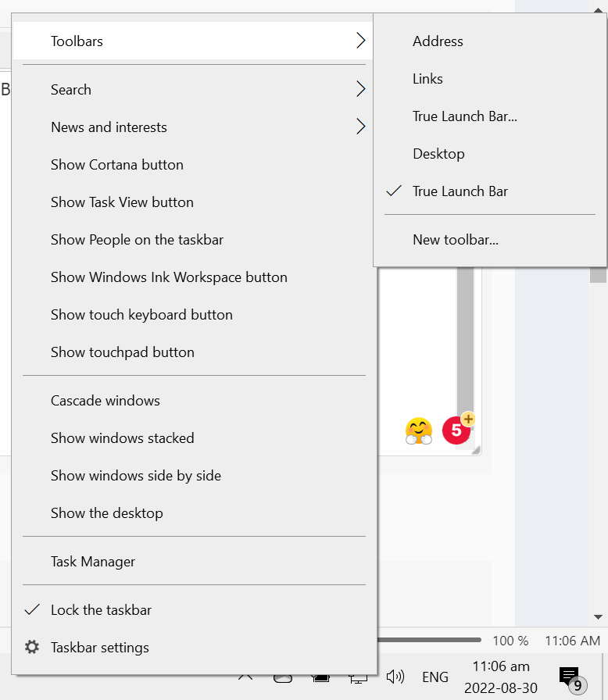Toggle the Lock the taskbar option
The image size is (608, 700).
point(101,610)
